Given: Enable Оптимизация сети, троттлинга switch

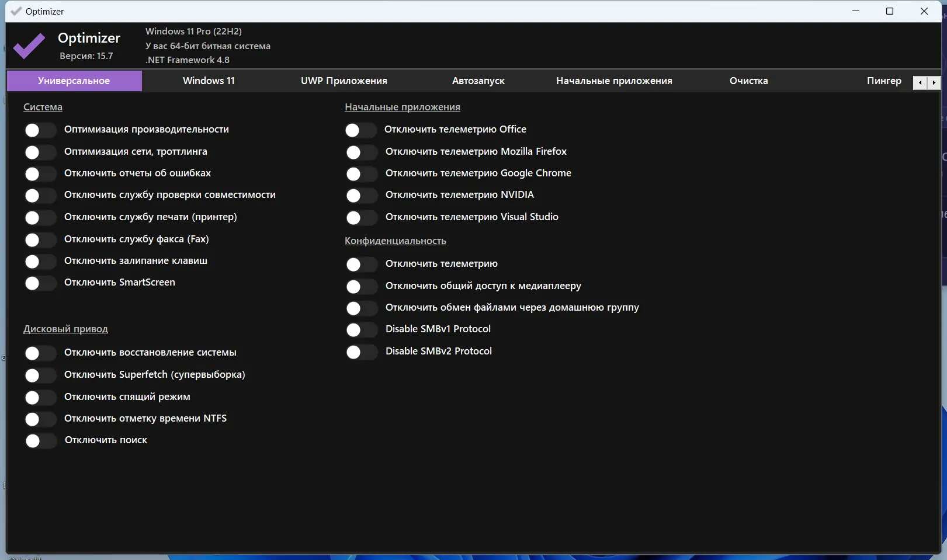Looking at the screenshot, I should (40, 152).
